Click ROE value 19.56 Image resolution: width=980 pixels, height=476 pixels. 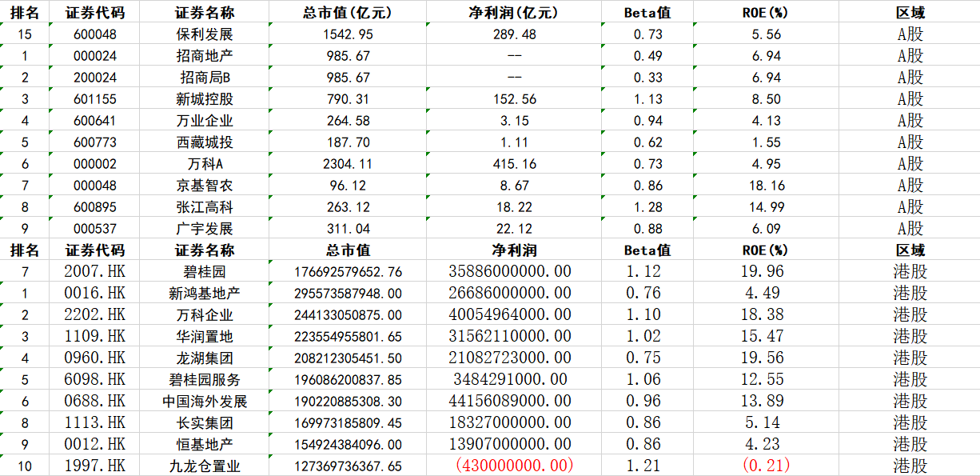(761, 358)
